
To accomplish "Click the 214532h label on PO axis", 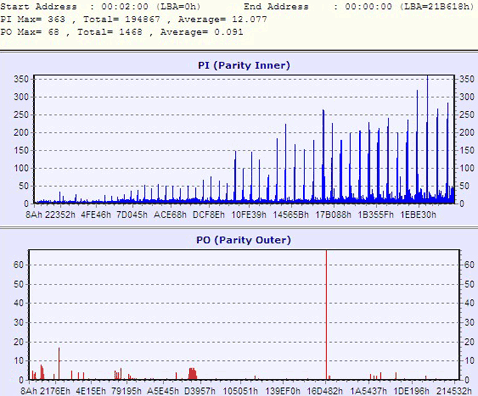I will (454, 391).
